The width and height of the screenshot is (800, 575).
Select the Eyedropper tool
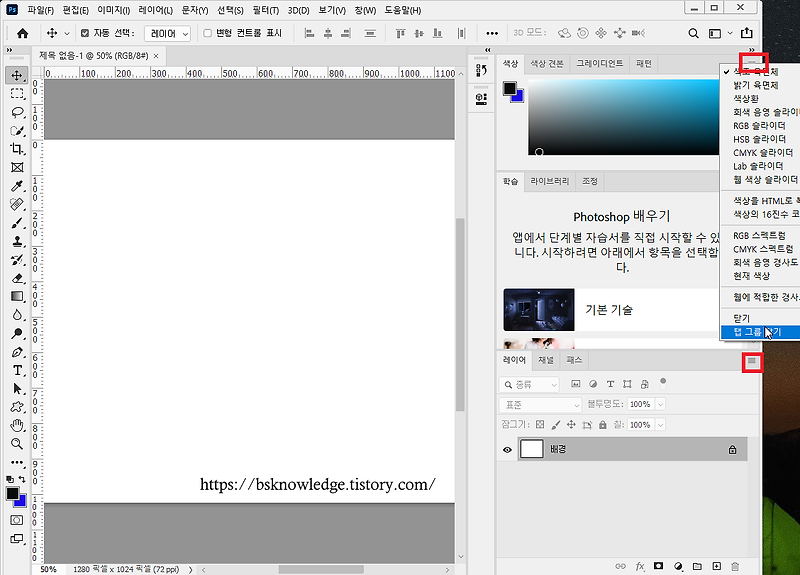pos(17,186)
